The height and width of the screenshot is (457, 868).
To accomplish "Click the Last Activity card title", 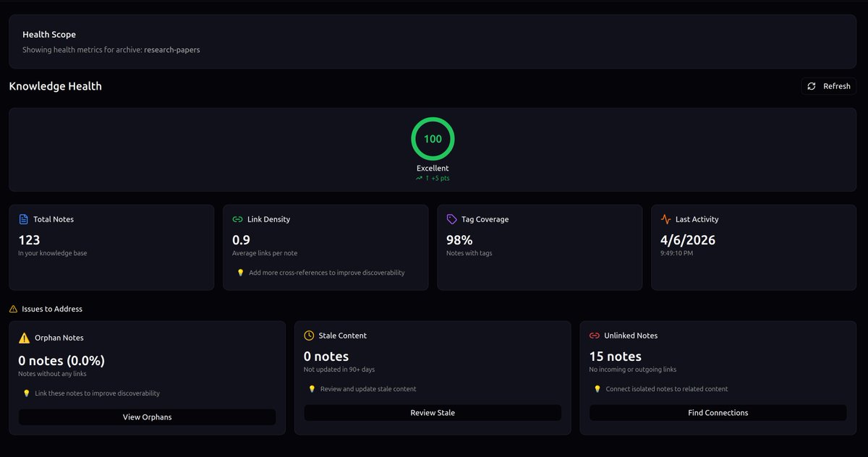I will (x=697, y=219).
